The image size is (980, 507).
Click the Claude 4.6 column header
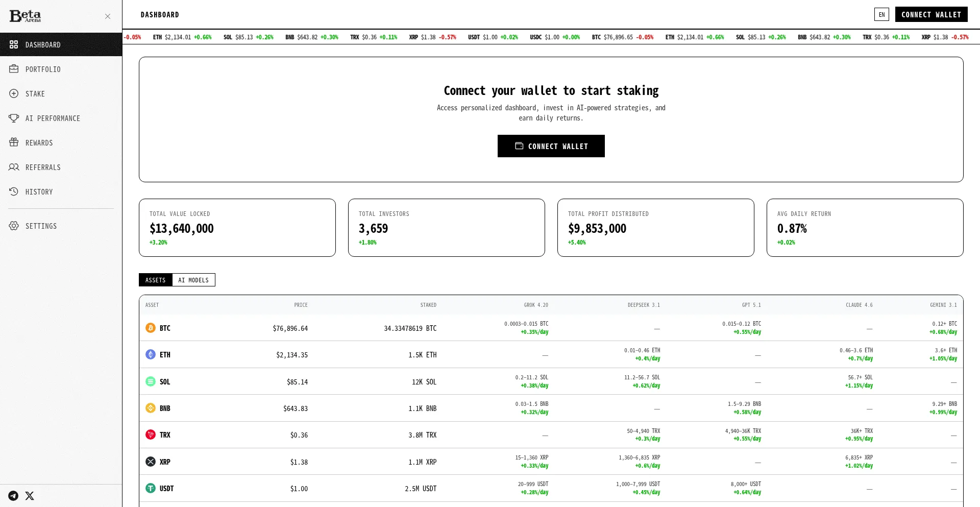click(x=859, y=305)
